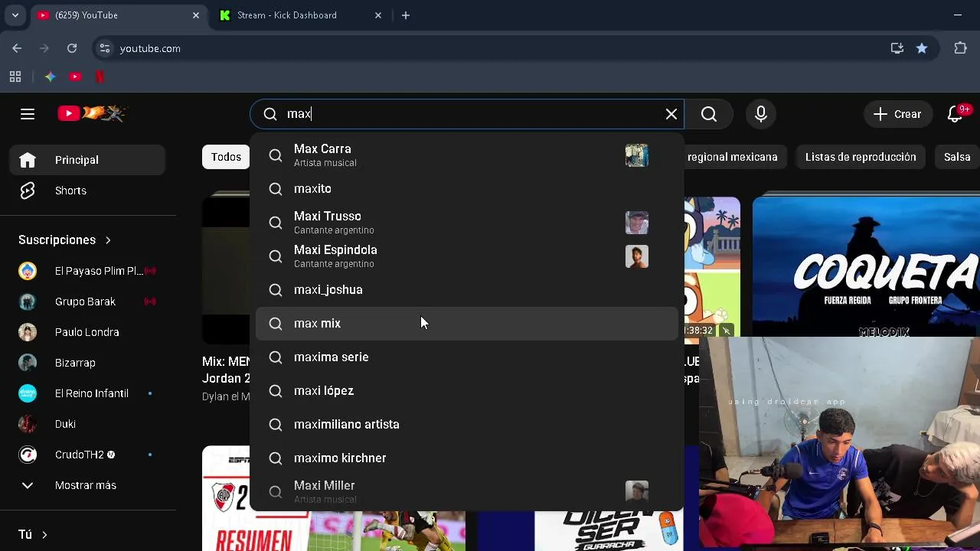Screen dimensions: 980x551
Task: Open Paulo Londra channel
Action: pyautogui.click(x=87, y=332)
